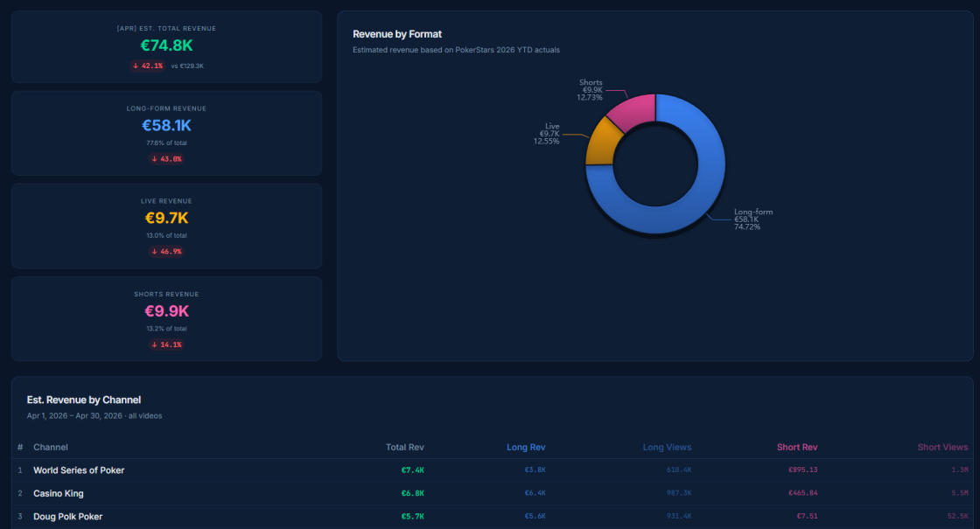
Task: Open the World Series of Poker row
Action: click(x=493, y=470)
